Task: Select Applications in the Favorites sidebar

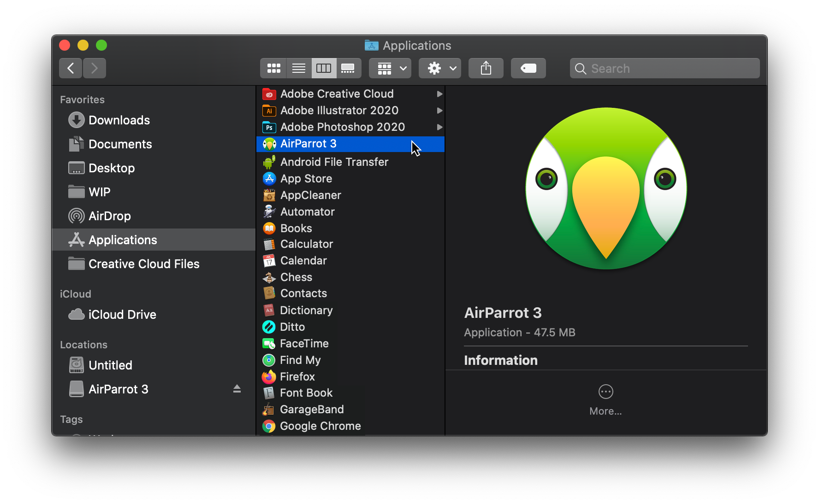Action: click(122, 240)
